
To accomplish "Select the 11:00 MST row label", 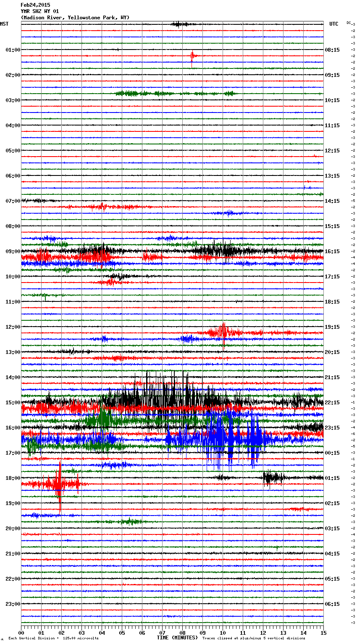I will pos(13,301).
